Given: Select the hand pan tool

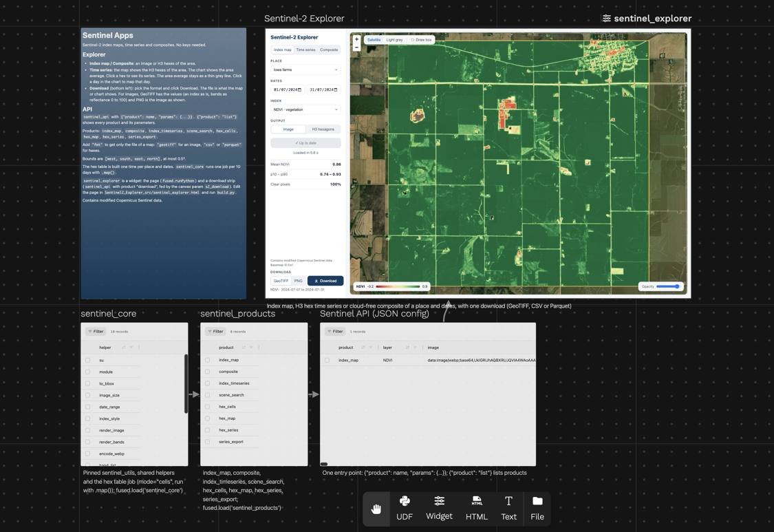Looking at the screenshot, I should point(376,509).
